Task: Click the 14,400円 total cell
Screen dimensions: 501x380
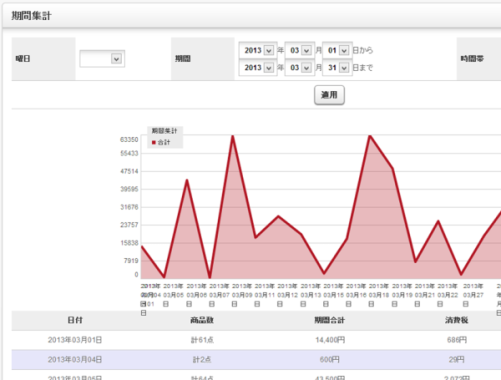Action: pos(330,340)
